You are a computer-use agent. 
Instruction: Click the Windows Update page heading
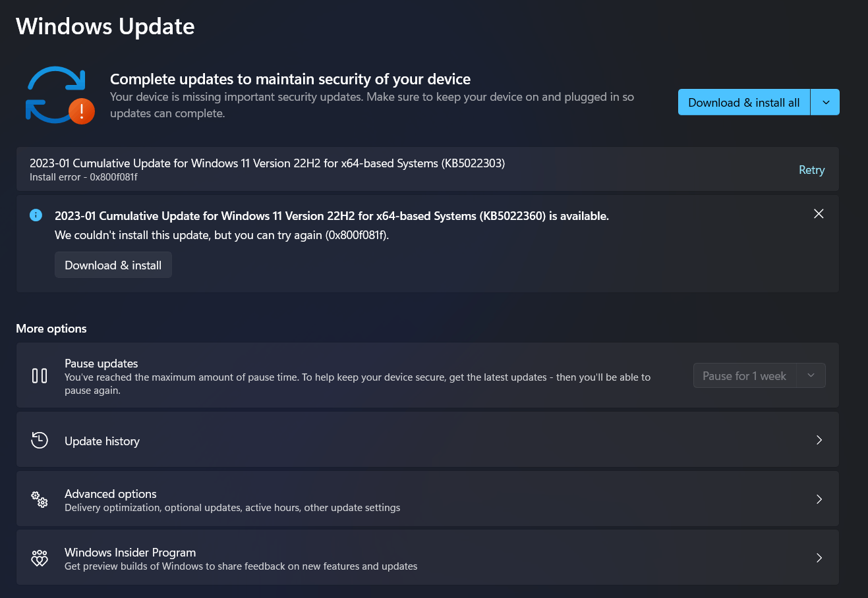point(105,26)
